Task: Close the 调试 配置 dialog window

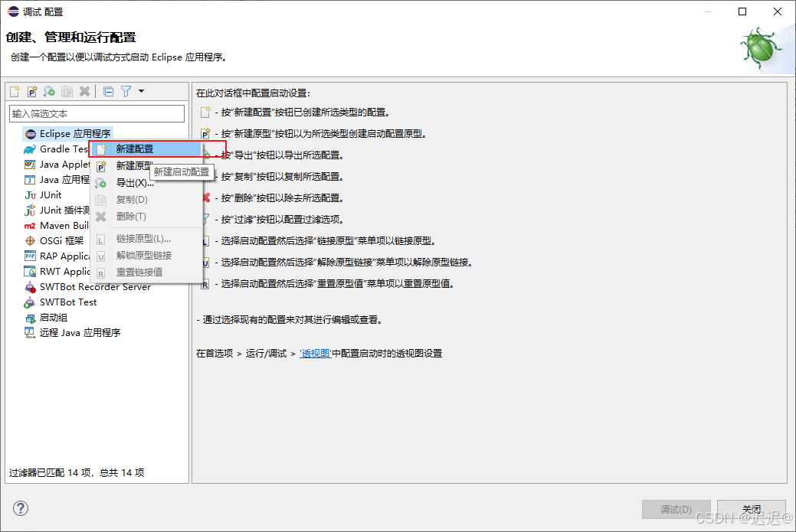Action: (x=777, y=11)
